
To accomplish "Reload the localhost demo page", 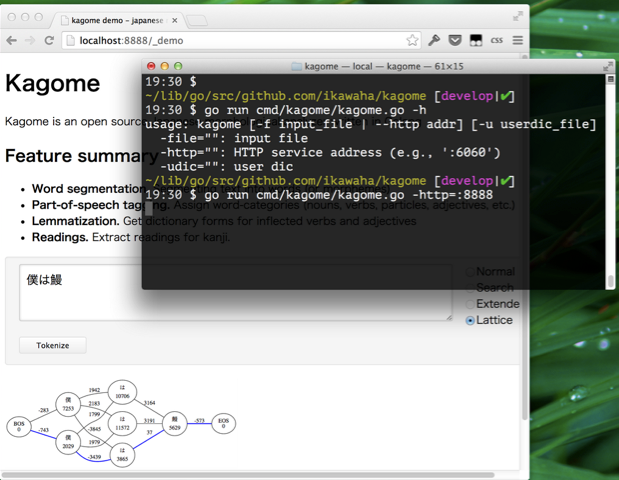I will tap(49, 40).
